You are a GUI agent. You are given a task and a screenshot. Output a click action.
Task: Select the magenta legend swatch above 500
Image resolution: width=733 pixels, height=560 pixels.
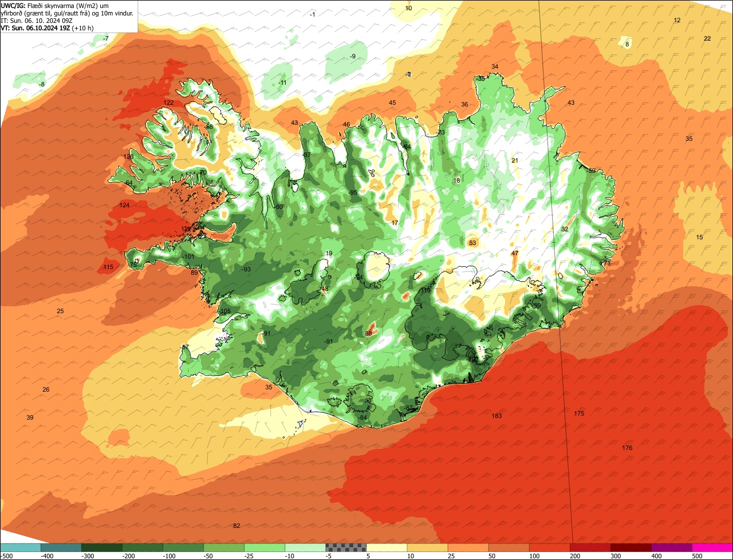pos(712,547)
